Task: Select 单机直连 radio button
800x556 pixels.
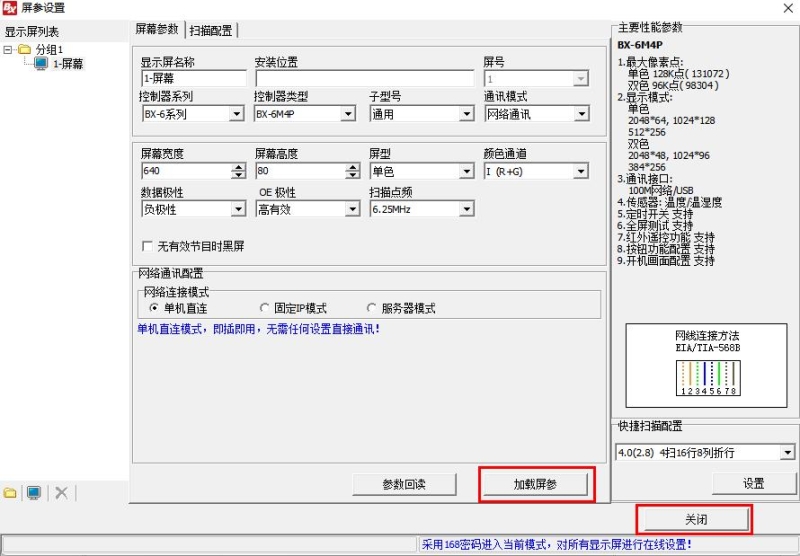Action: pyautogui.click(x=154, y=308)
